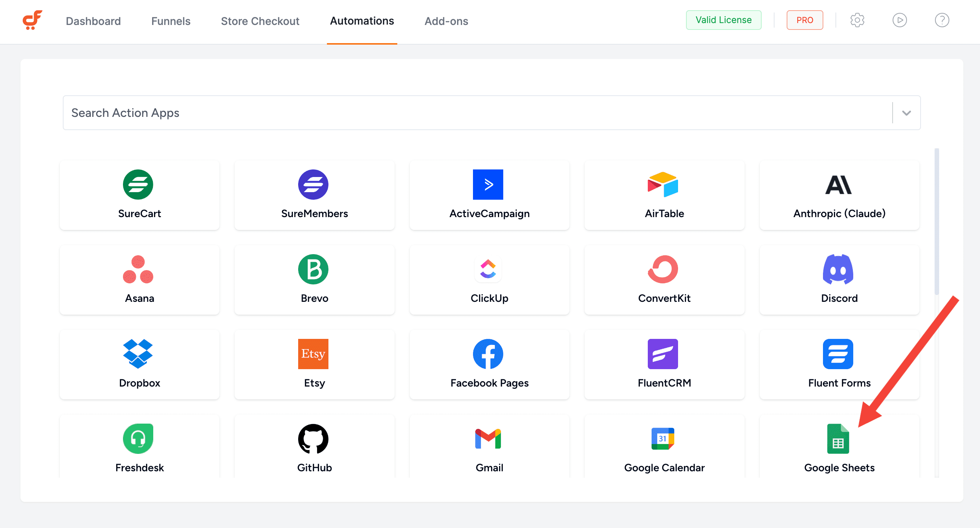Click the Valid License badge
This screenshot has width=980, height=528.
pos(723,20)
